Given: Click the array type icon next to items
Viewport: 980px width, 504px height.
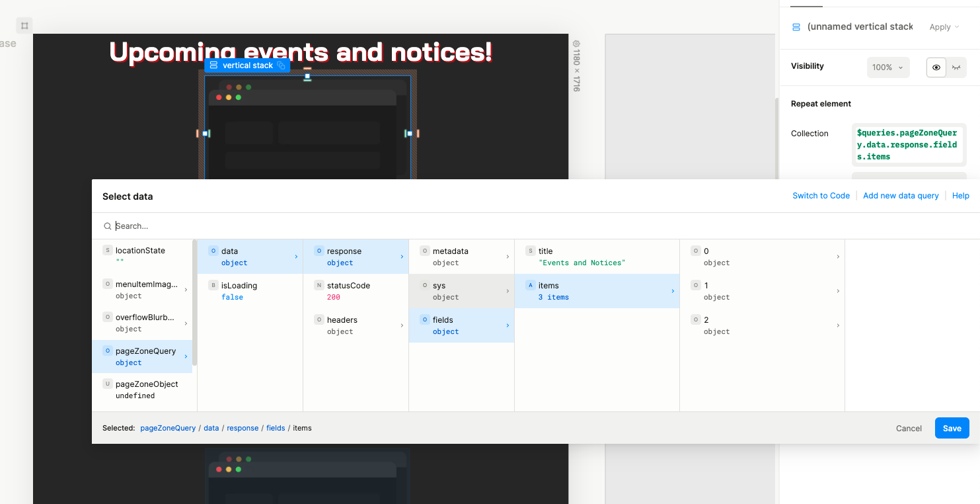Looking at the screenshot, I should point(530,286).
